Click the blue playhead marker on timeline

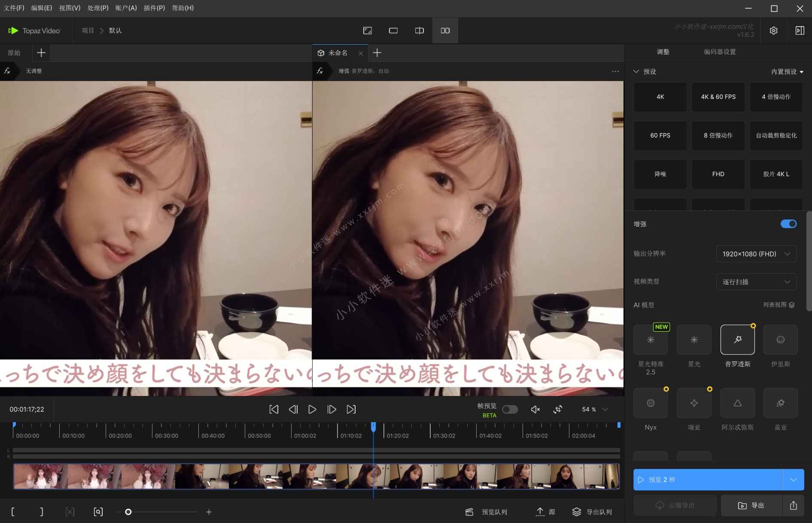pyautogui.click(x=373, y=427)
